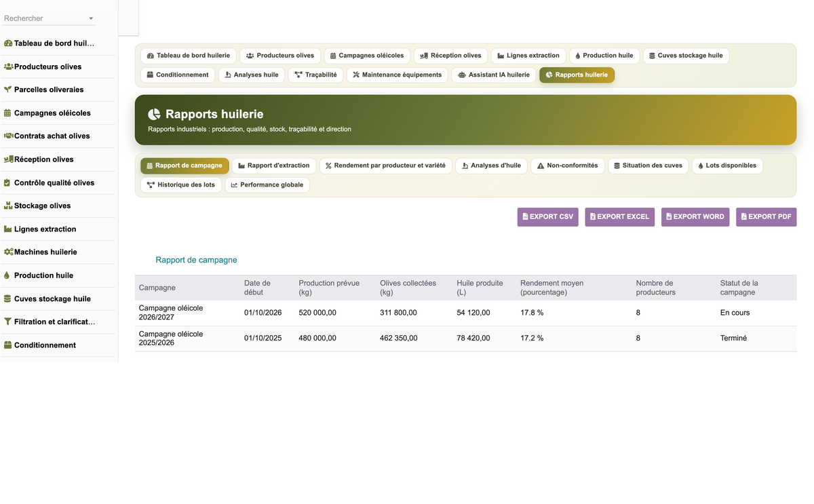Image resolution: width=814 pixels, height=504 pixels.
Task: Click droplet icon beside Production huile in sidebar
Action: pos(8,275)
